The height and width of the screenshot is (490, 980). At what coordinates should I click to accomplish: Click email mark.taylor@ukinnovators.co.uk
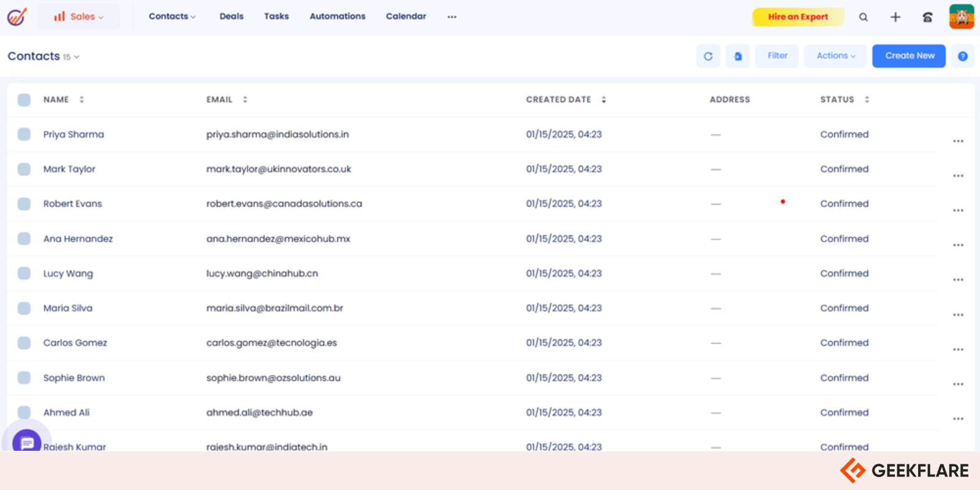pyautogui.click(x=279, y=170)
